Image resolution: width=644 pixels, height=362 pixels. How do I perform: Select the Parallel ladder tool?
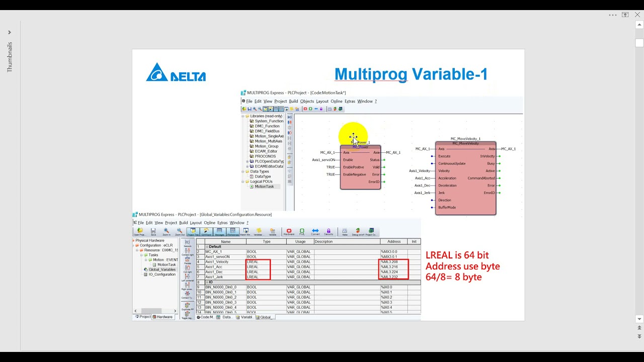(x=187, y=260)
